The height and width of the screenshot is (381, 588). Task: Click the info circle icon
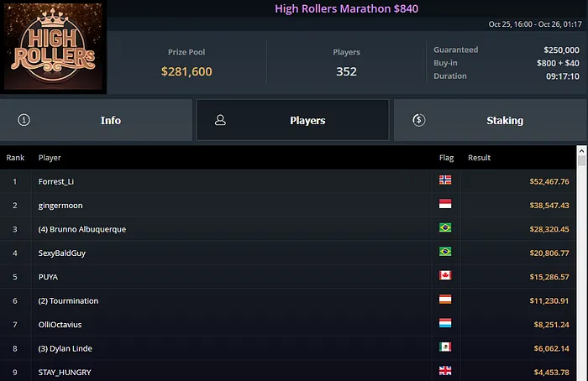pyautogui.click(x=24, y=120)
